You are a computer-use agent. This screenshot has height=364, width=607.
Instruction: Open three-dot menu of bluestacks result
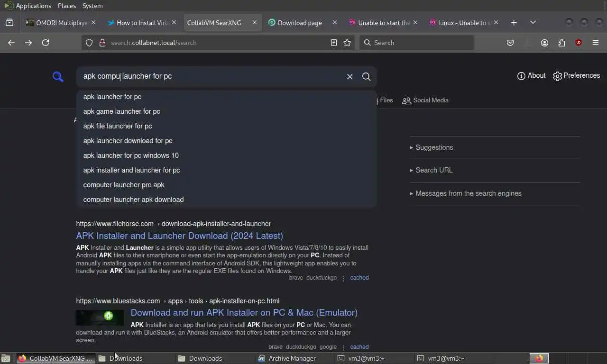[x=343, y=347]
